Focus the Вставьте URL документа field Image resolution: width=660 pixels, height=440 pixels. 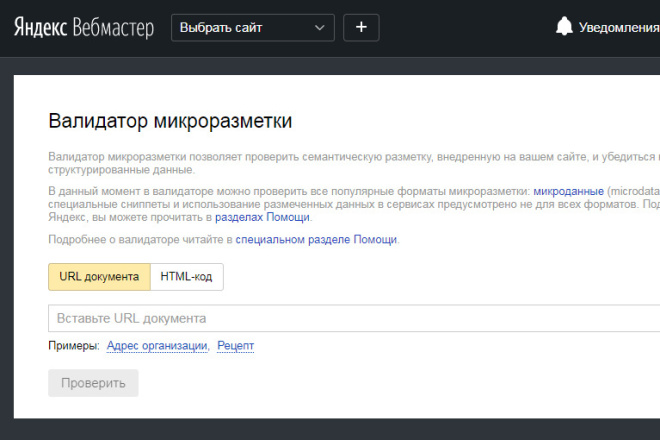coord(350,318)
